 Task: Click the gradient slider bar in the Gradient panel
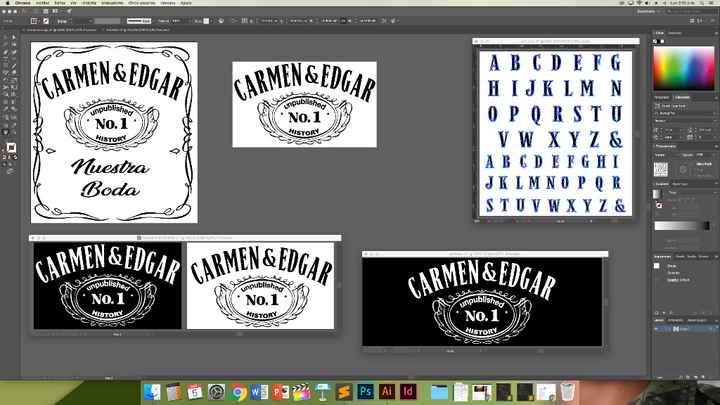(x=682, y=225)
